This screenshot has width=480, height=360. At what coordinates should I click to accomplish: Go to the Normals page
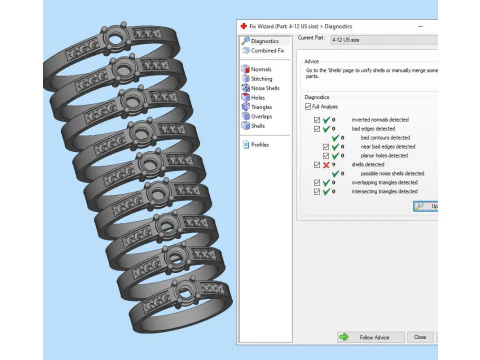261,69
